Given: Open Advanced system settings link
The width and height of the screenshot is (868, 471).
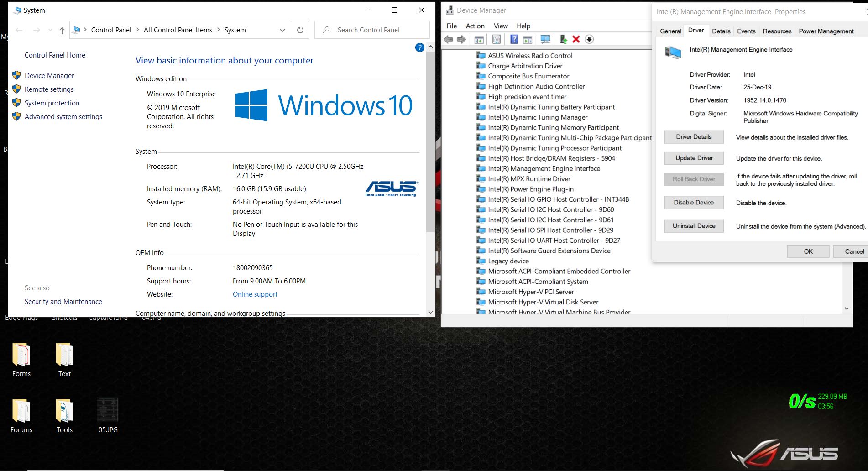Looking at the screenshot, I should 63,117.
